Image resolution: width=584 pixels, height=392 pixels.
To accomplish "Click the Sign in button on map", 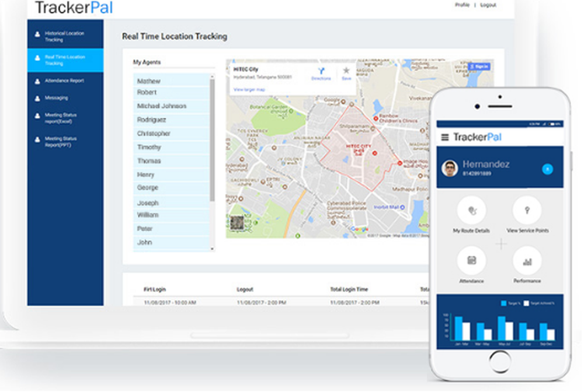I will 479,66.
